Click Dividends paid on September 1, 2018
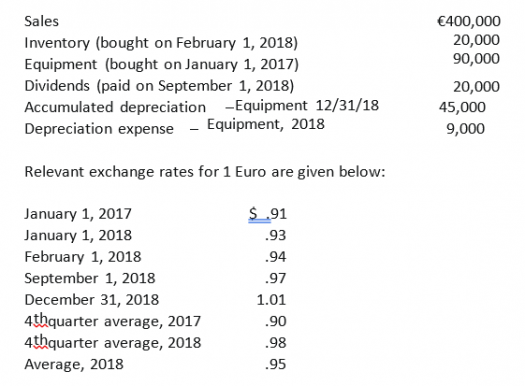The image size is (525, 386). (159, 86)
